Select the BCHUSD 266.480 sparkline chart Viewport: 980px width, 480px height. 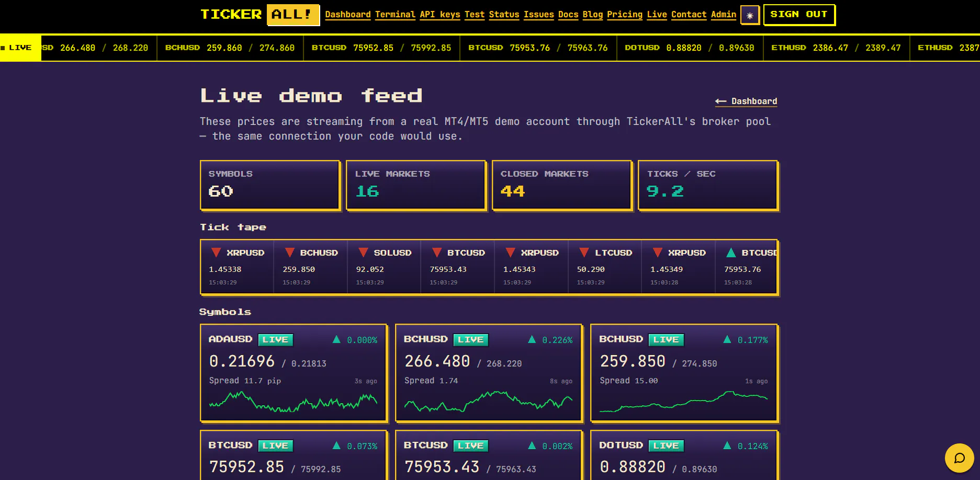[x=488, y=402]
